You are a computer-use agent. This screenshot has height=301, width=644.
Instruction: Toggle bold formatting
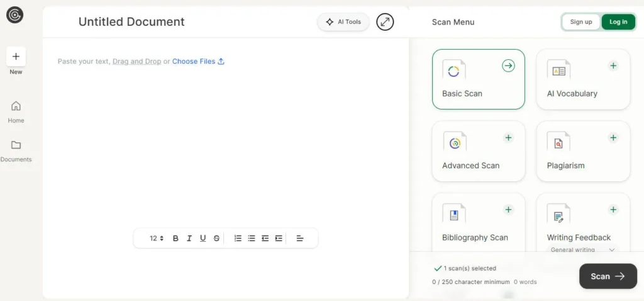point(175,238)
